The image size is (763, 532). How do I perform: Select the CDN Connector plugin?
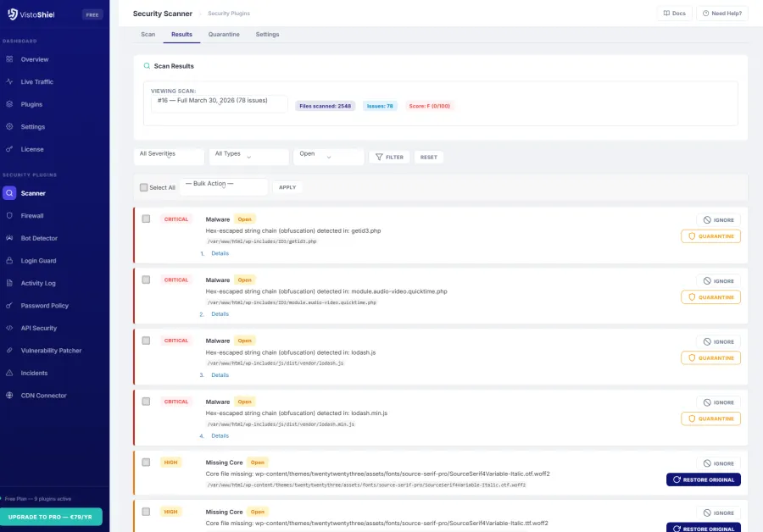click(x=44, y=395)
